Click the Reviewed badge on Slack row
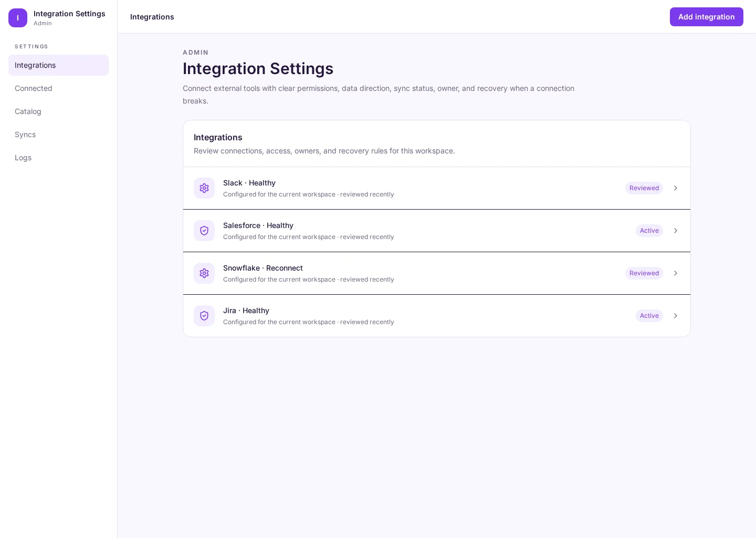The width and height of the screenshot is (756, 538). click(x=644, y=188)
